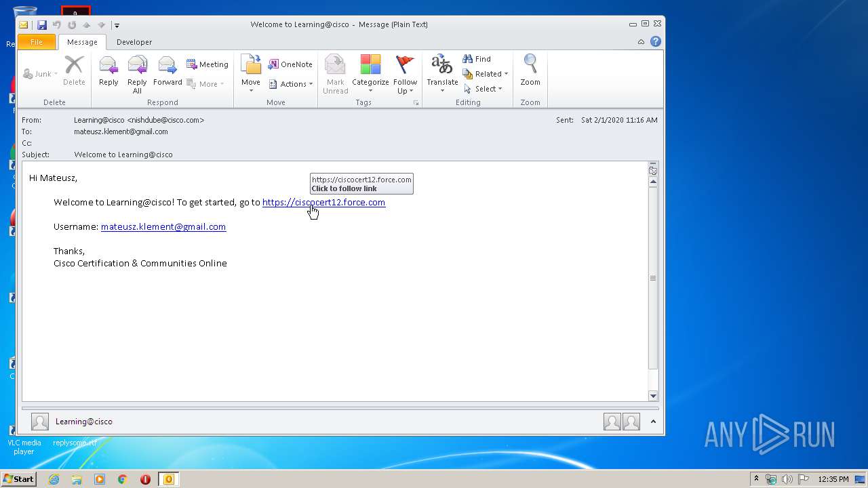The height and width of the screenshot is (488, 868).
Task: Open Categorize color categories menu
Action: coord(370,75)
